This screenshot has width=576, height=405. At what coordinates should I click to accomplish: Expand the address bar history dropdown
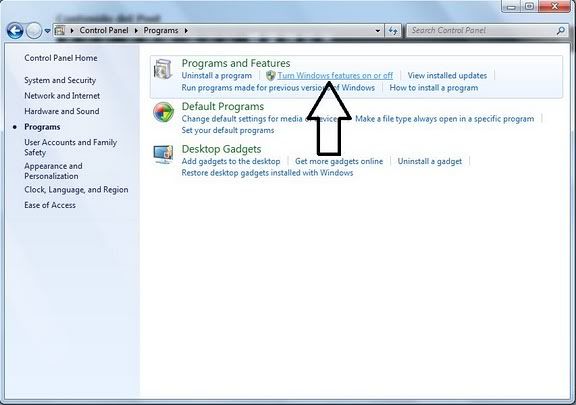coord(378,31)
